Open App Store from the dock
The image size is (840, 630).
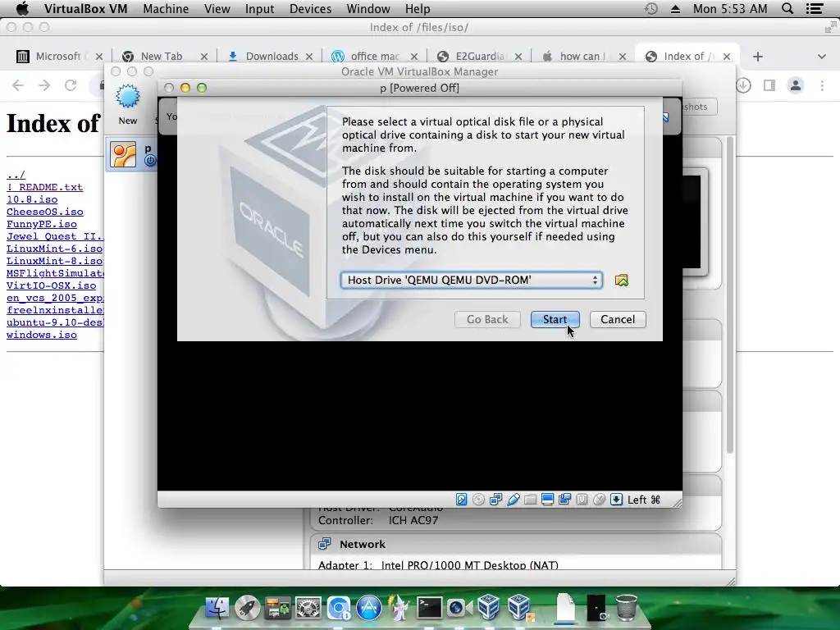[369, 608]
